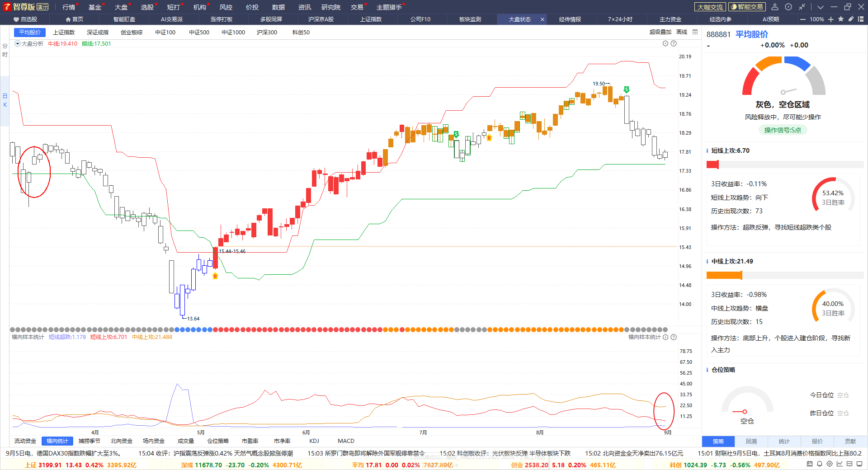Click the 平均股价 title link
The image size is (868, 470).
(x=752, y=34)
